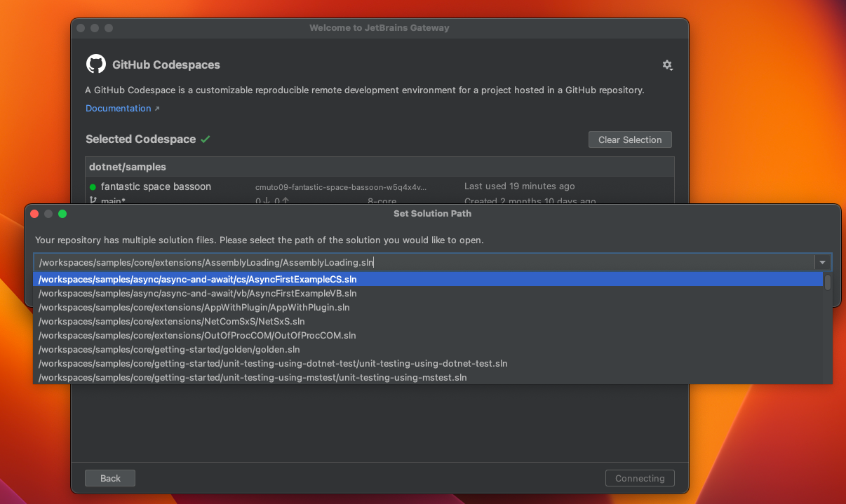Choose the AppWithPlugin.sln solution path
The width and height of the screenshot is (846, 504).
pyautogui.click(x=429, y=307)
